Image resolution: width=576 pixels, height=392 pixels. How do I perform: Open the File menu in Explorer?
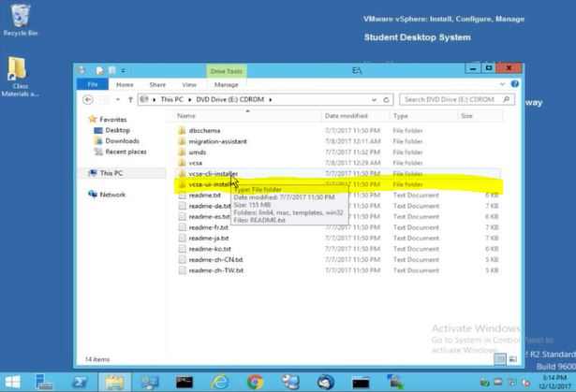(92, 84)
